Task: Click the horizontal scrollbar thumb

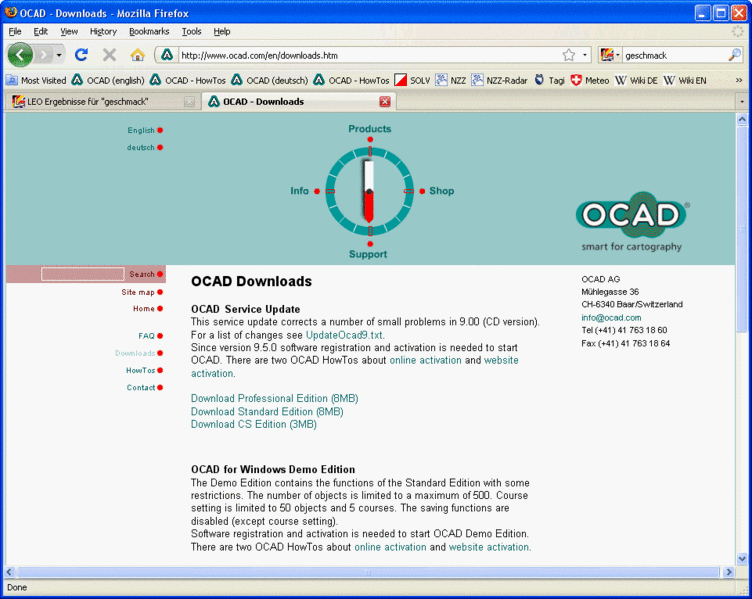Action: 368,572
